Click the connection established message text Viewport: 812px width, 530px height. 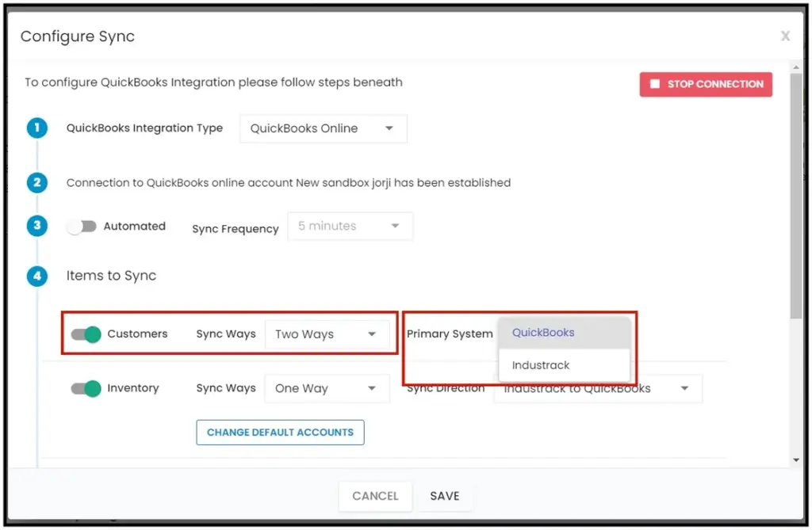coord(289,183)
